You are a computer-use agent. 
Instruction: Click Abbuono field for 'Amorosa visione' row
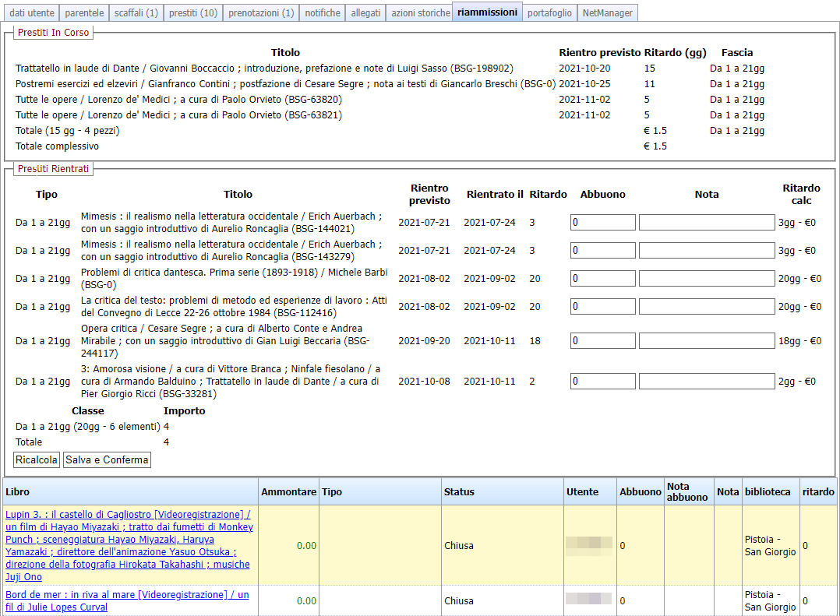[x=602, y=382]
